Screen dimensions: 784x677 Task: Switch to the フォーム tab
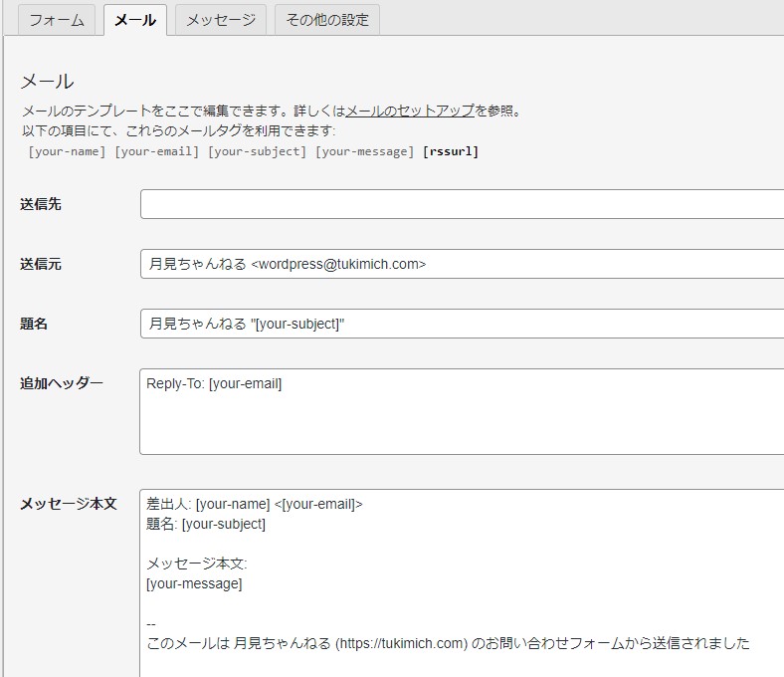pos(57,20)
